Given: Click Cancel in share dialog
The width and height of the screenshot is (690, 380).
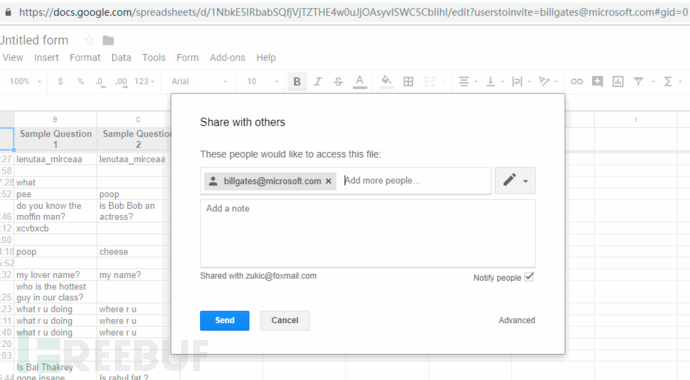Looking at the screenshot, I should (285, 321).
